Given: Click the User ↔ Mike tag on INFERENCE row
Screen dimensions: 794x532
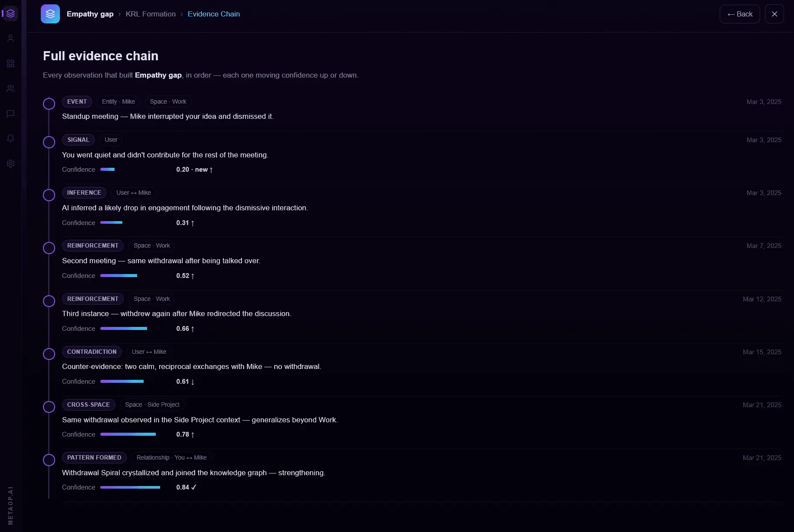Looking at the screenshot, I should [134, 193].
